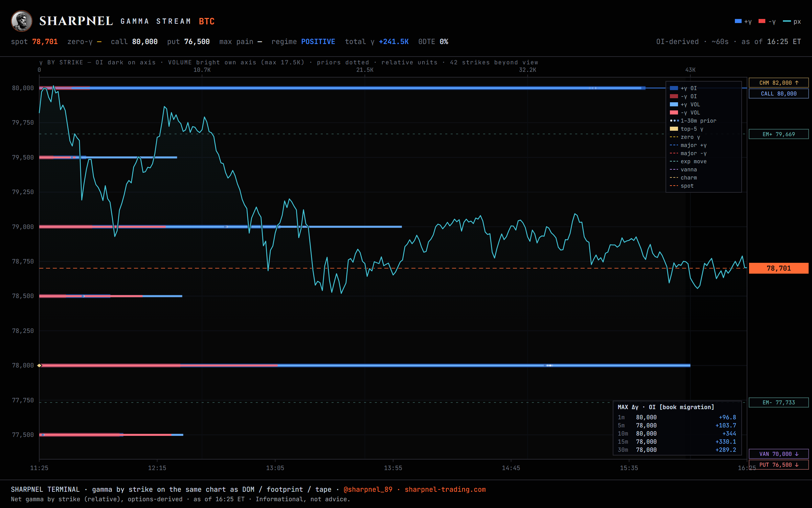This screenshot has width=812, height=508.
Task: Click the top-5 γ yellow legend swatch
Action: pyautogui.click(x=674, y=129)
